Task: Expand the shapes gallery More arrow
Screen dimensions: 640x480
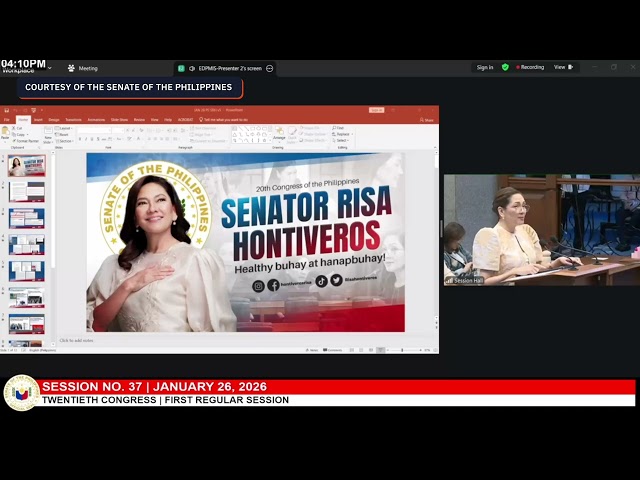Action: pos(270,141)
